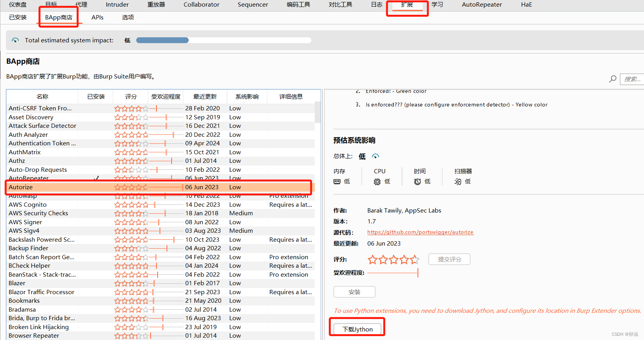644x340 pixels.
Task: Open the 编码工具 tab
Action: pyautogui.click(x=298, y=5)
